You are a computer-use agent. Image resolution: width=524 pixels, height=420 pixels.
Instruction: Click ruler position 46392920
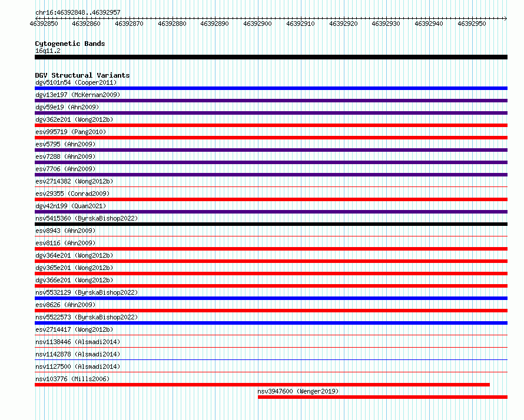(x=343, y=24)
